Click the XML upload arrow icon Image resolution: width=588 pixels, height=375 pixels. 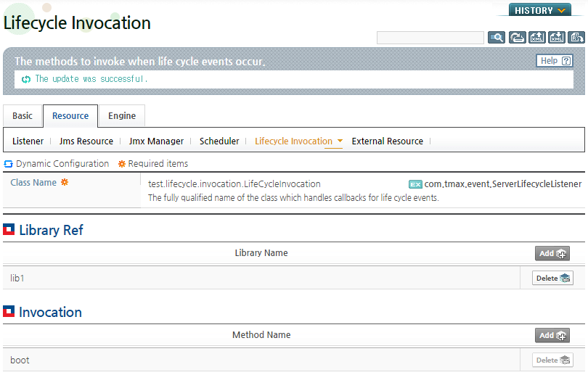(537, 38)
